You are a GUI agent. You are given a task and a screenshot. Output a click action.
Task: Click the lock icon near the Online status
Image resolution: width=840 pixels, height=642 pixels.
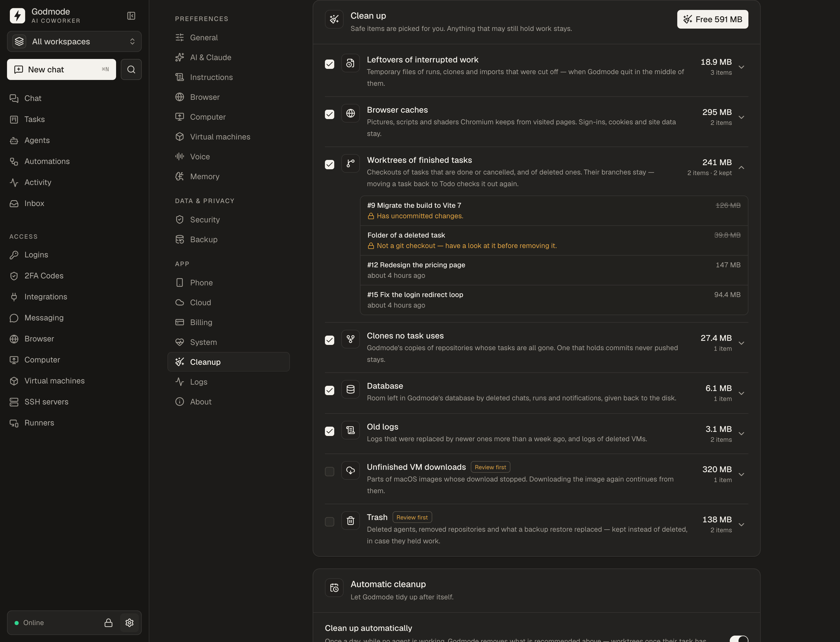108,622
